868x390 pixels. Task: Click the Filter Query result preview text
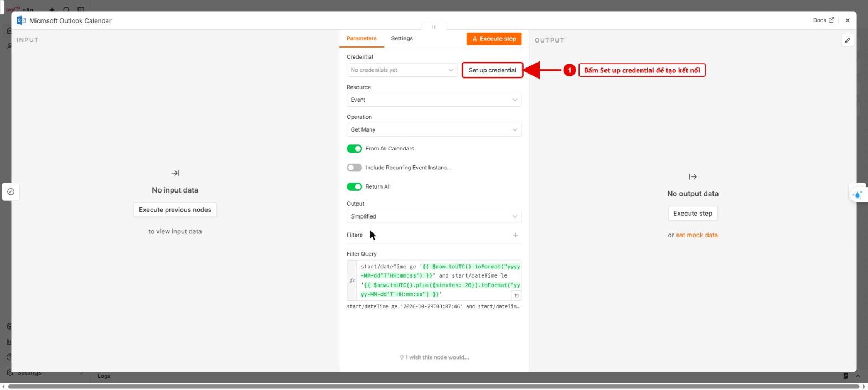click(x=433, y=306)
